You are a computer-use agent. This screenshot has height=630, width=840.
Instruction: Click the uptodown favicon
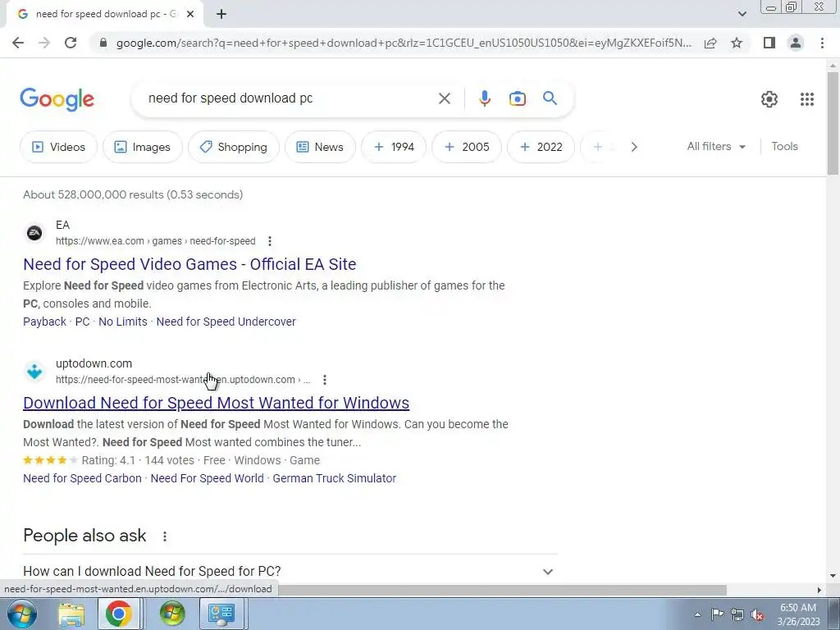34,372
